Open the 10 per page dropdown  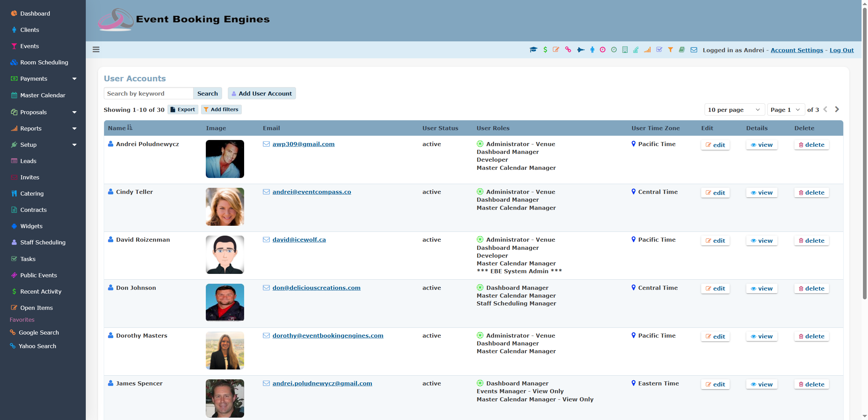coord(734,109)
